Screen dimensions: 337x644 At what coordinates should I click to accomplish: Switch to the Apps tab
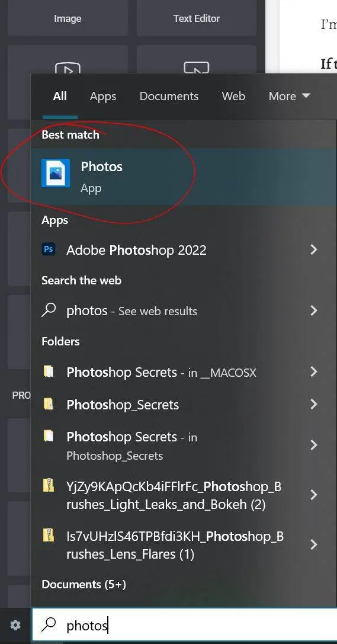(103, 97)
